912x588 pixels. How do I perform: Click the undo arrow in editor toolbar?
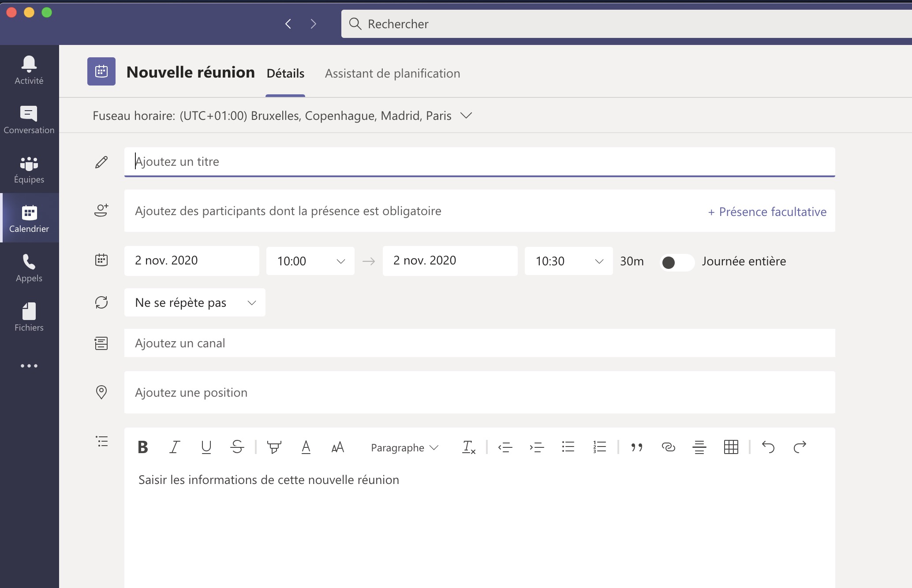click(768, 447)
